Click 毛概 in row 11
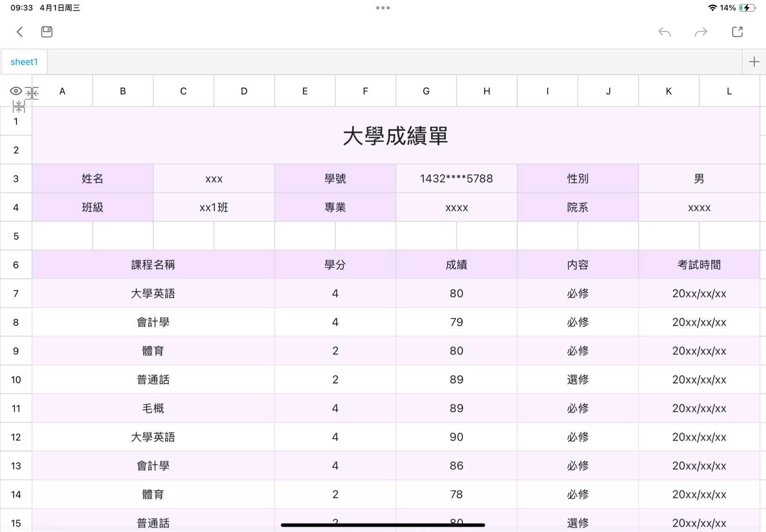Viewport: 766px width, 532px height. [x=153, y=408]
